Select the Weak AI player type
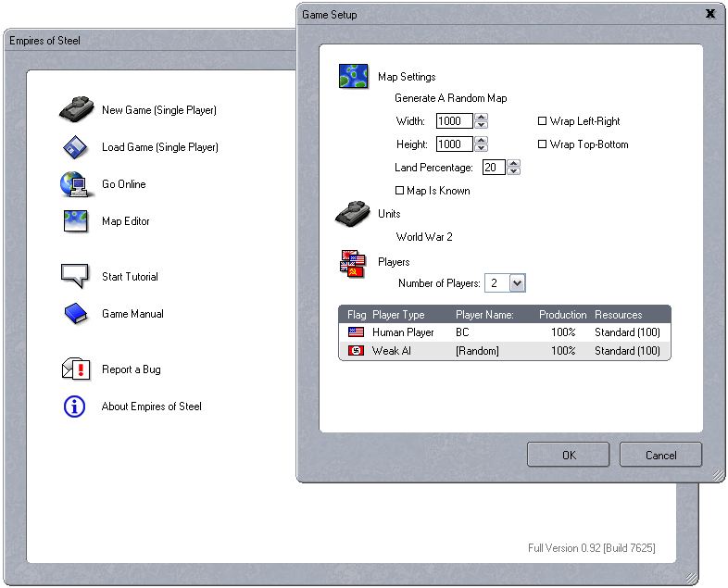Viewport: 728px width, 588px height. point(393,351)
